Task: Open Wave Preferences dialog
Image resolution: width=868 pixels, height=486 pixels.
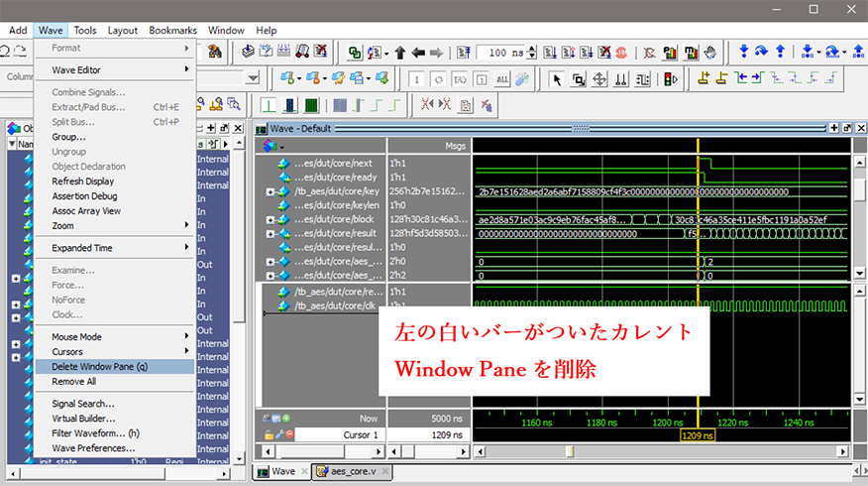Action: point(93,448)
